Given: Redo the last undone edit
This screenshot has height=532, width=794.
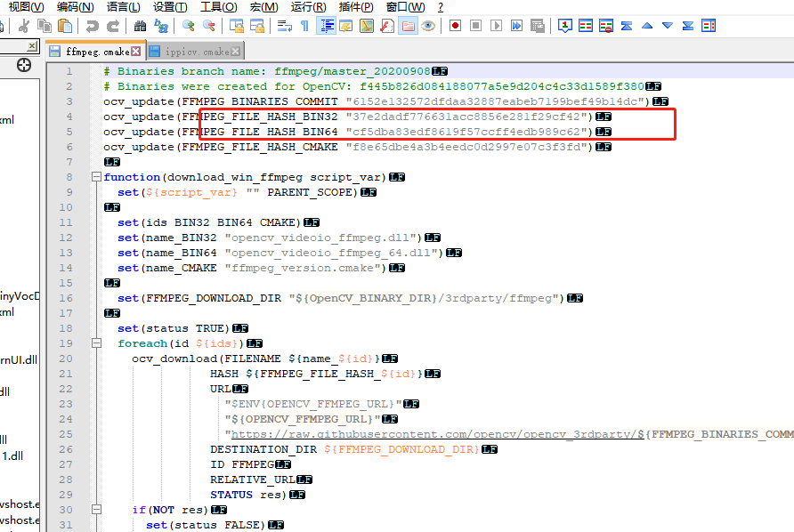Looking at the screenshot, I should point(113,26).
